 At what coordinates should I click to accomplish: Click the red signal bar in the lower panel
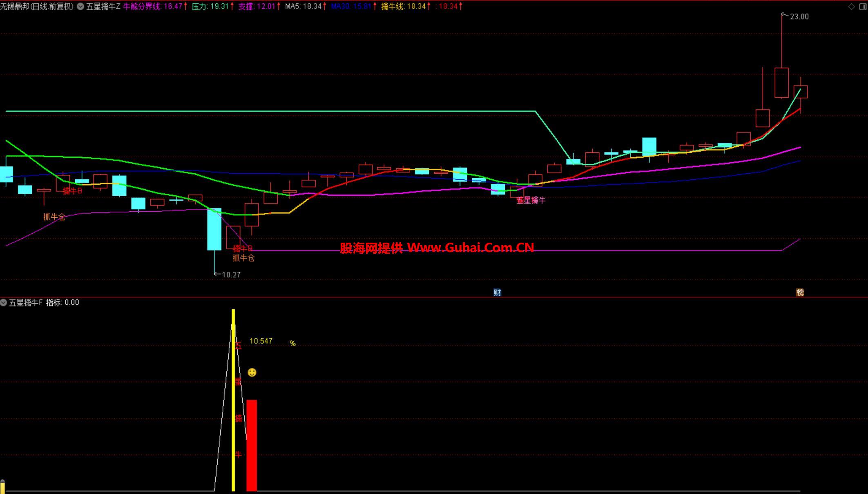coord(252,445)
